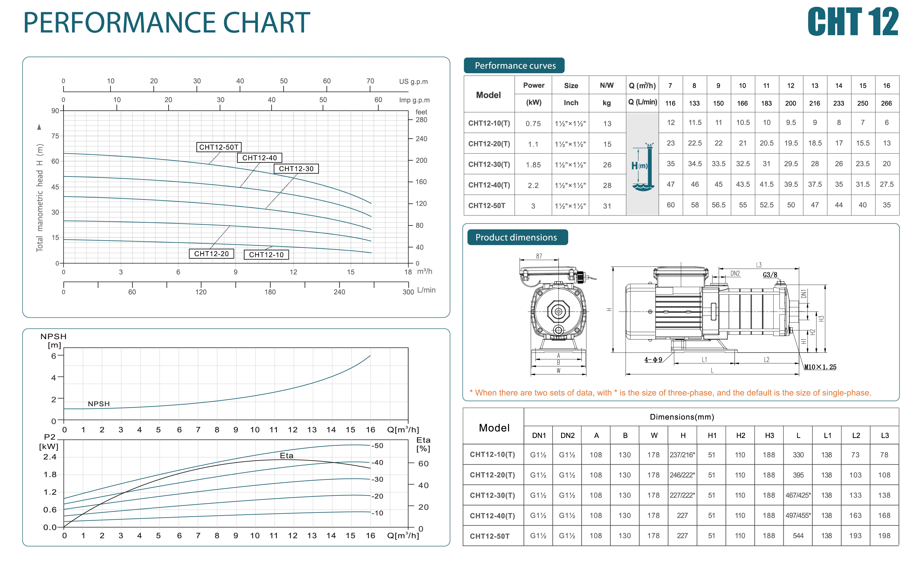The image size is (924, 562).
Task: Click the CHT12-10 curve label
Action: (x=266, y=255)
